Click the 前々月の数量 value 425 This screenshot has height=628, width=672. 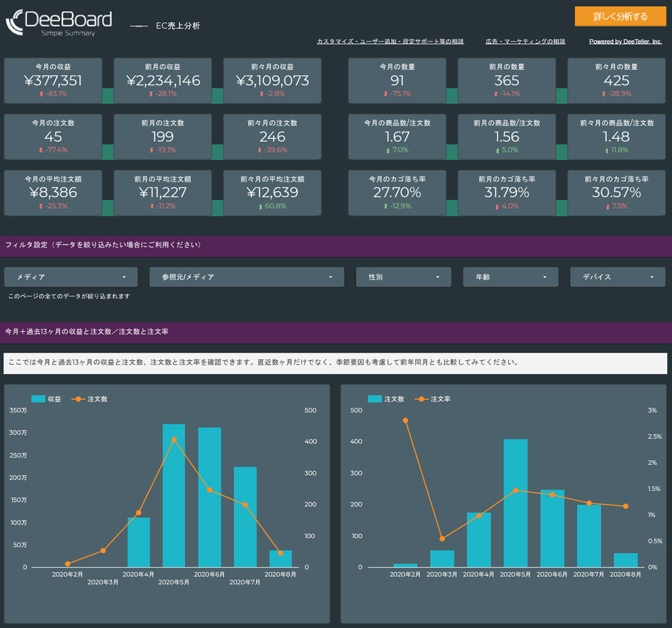[x=616, y=81]
